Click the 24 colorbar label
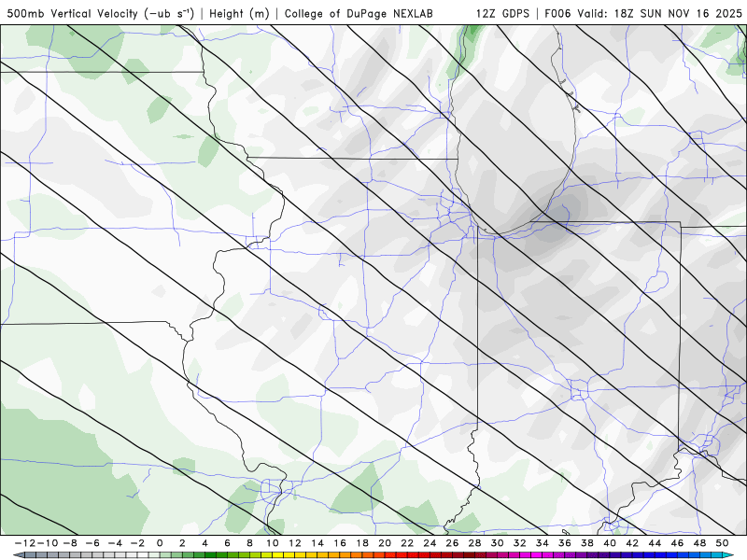The height and width of the screenshot is (560, 747). point(430,543)
